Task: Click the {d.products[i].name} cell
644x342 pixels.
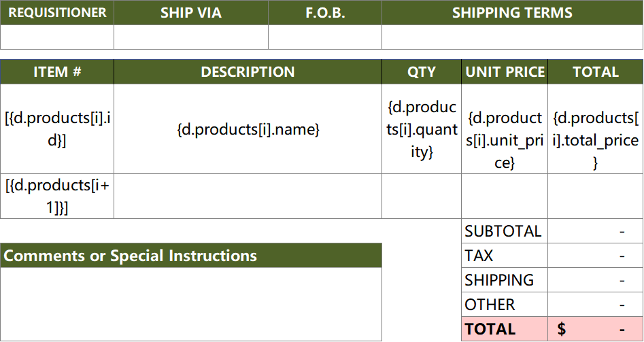Action: pos(248,129)
